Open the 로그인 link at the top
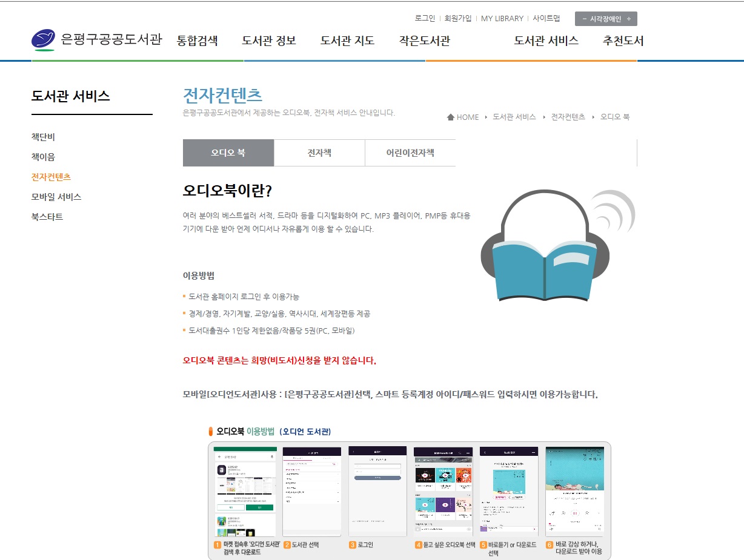 (425, 18)
